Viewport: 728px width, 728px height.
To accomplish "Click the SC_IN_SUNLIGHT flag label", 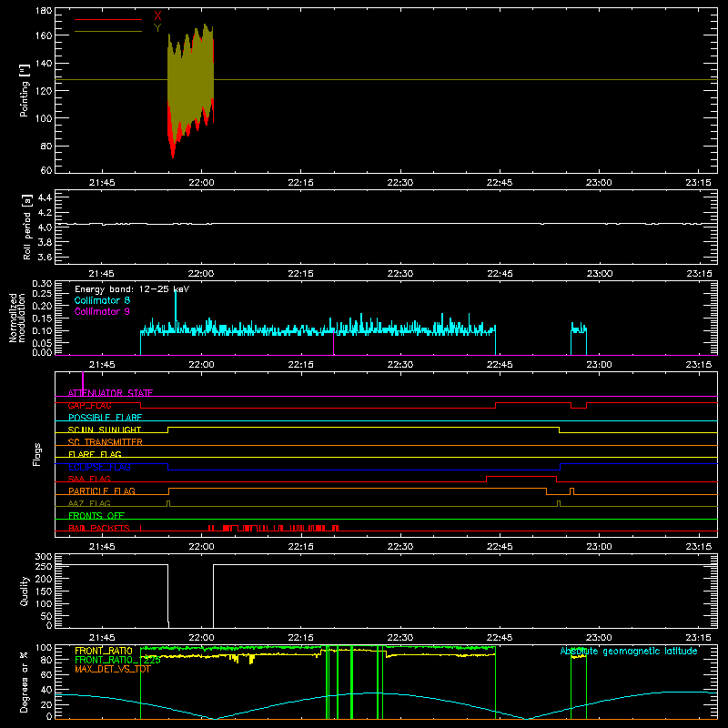I will pyautogui.click(x=105, y=430).
